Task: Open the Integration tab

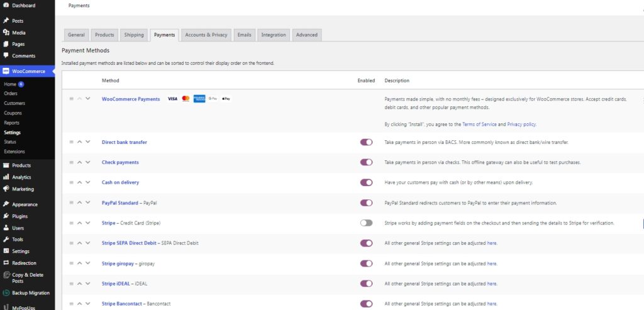Action: point(274,35)
